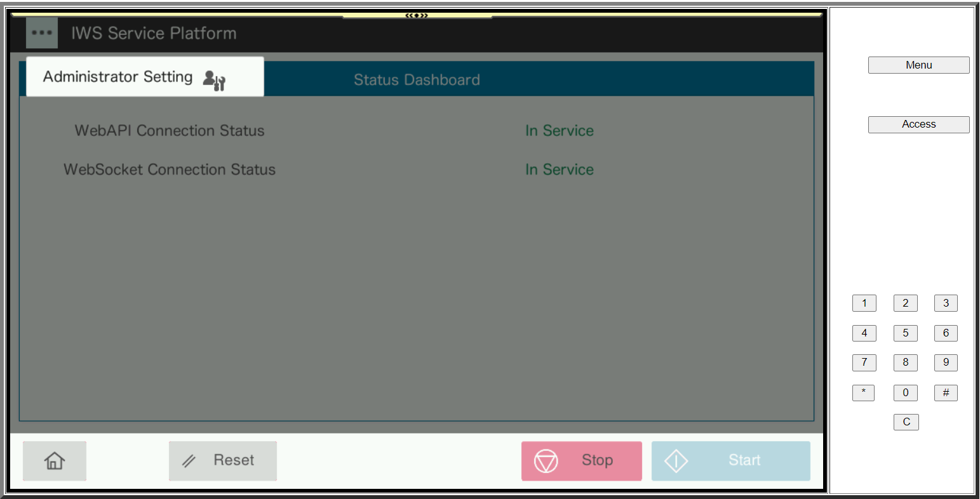
Task: Select the WebAPI Connection Status row
Action: pyautogui.click(x=170, y=131)
